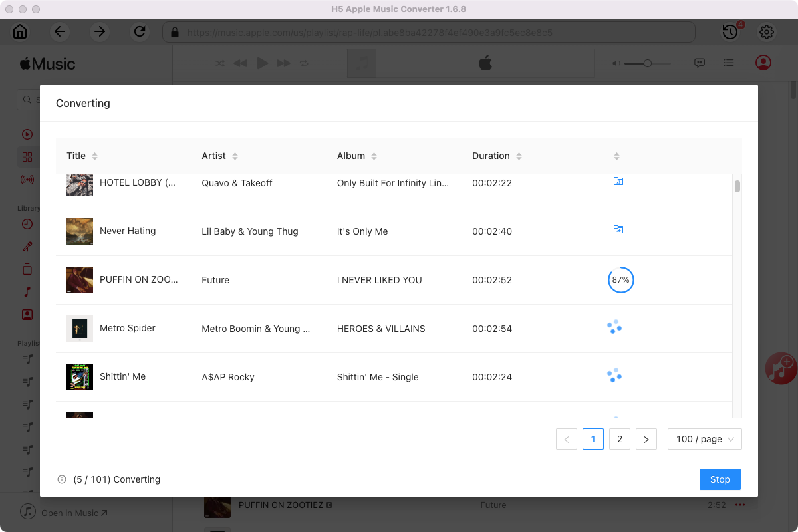The height and width of the screenshot is (532, 798).
Task: Click the search field in sidebar
Action: click(x=28, y=100)
